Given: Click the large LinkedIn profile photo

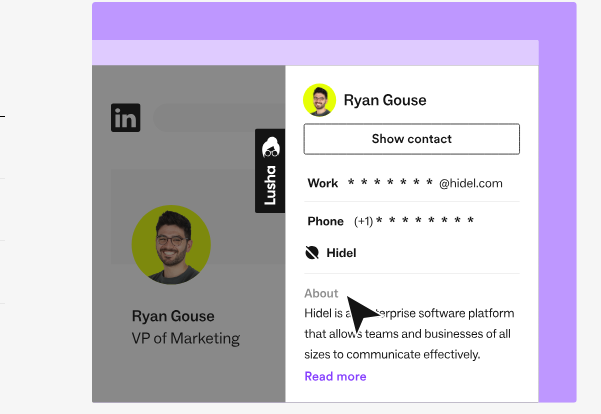Looking at the screenshot, I should coord(171,245).
